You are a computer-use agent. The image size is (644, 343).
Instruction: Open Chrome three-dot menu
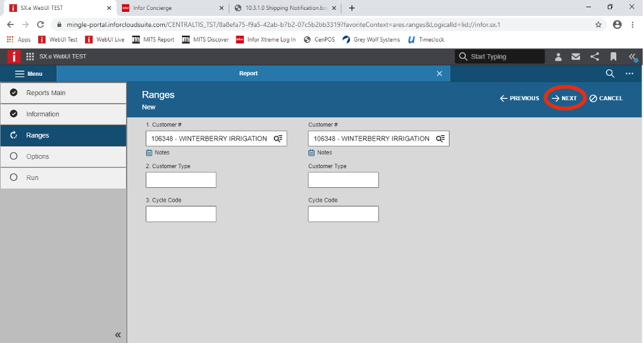(633, 24)
